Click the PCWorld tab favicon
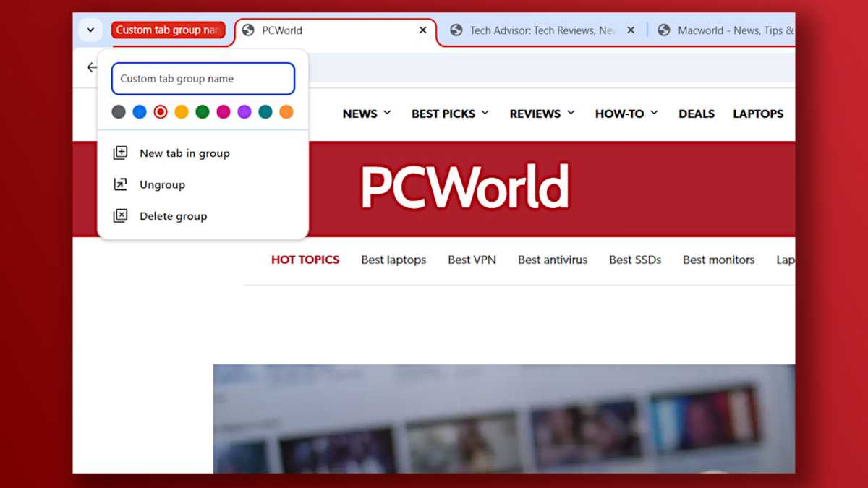868x488 pixels. point(248,30)
